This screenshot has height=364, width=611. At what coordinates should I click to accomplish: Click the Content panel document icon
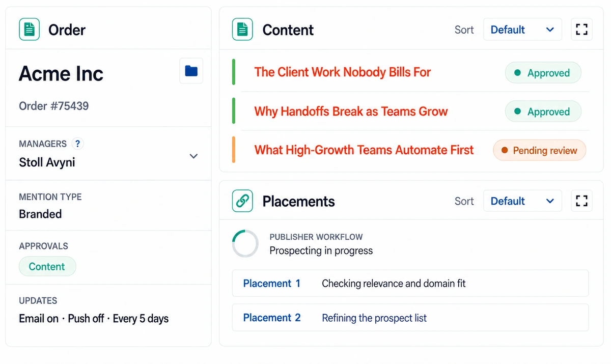(x=242, y=30)
